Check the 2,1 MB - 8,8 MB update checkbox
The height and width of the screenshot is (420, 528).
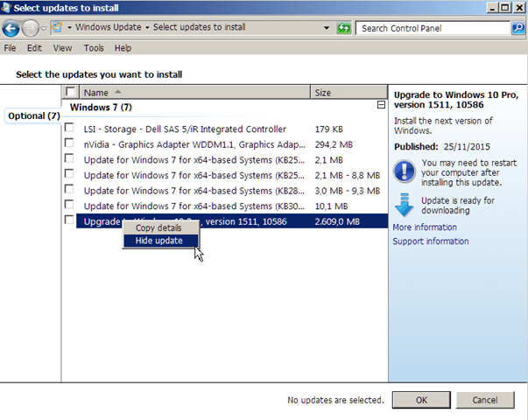69,173
